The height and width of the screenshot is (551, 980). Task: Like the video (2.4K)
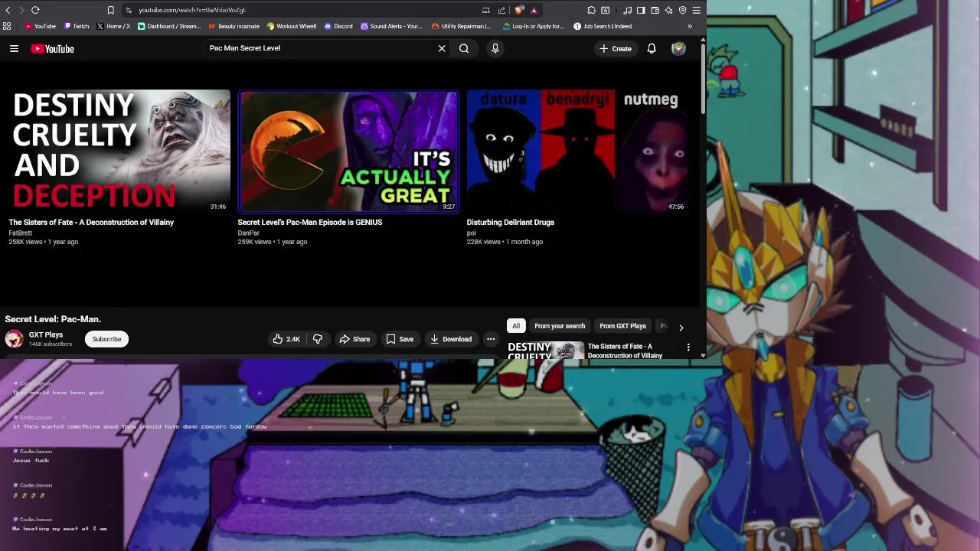coord(286,339)
